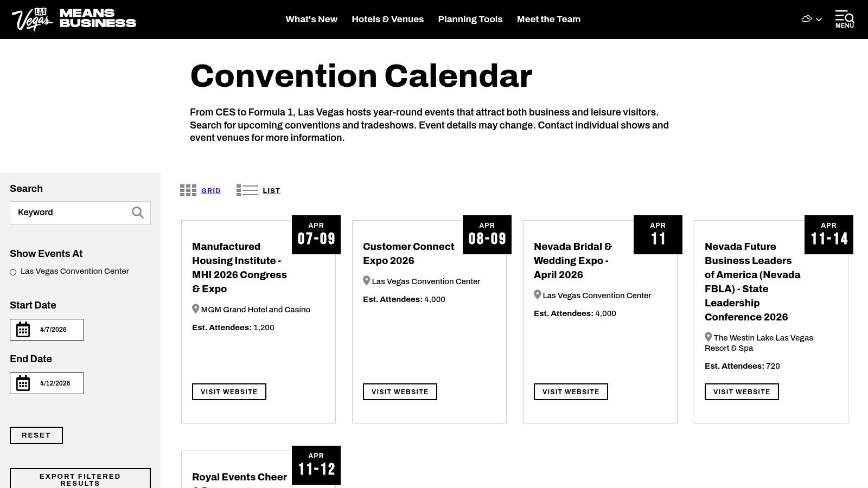This screenshot has width=868, height=488.
Task: Switch to LIST view icon
Action: [247, 190]
